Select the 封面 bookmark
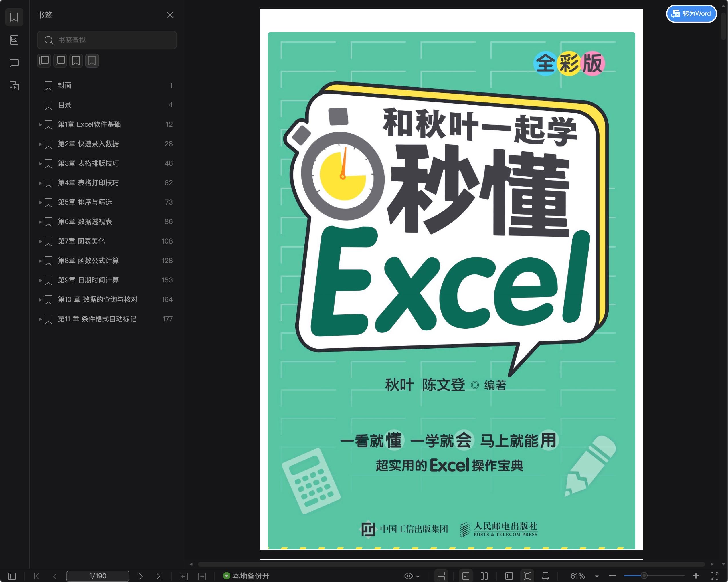The image size is (728, 582). coord(107,85)
